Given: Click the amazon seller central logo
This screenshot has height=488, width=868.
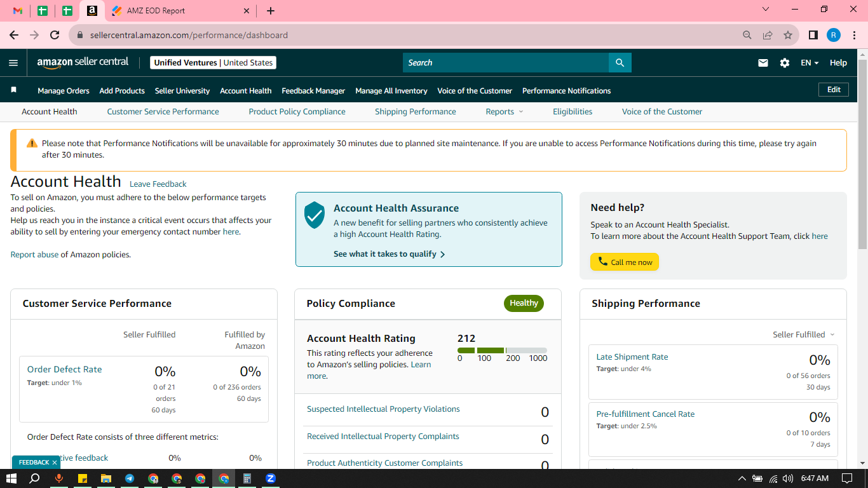Looking at the screenshot, I should 83,62.
